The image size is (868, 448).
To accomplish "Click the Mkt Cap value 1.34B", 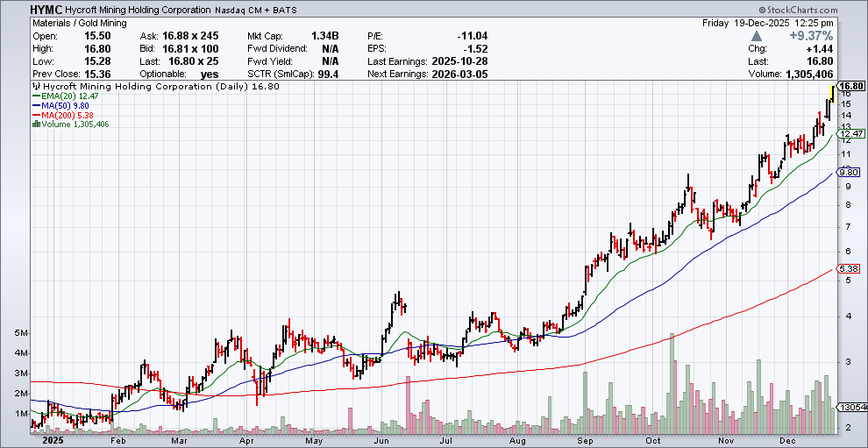I will pyautogui.click(x=327, y=36).
